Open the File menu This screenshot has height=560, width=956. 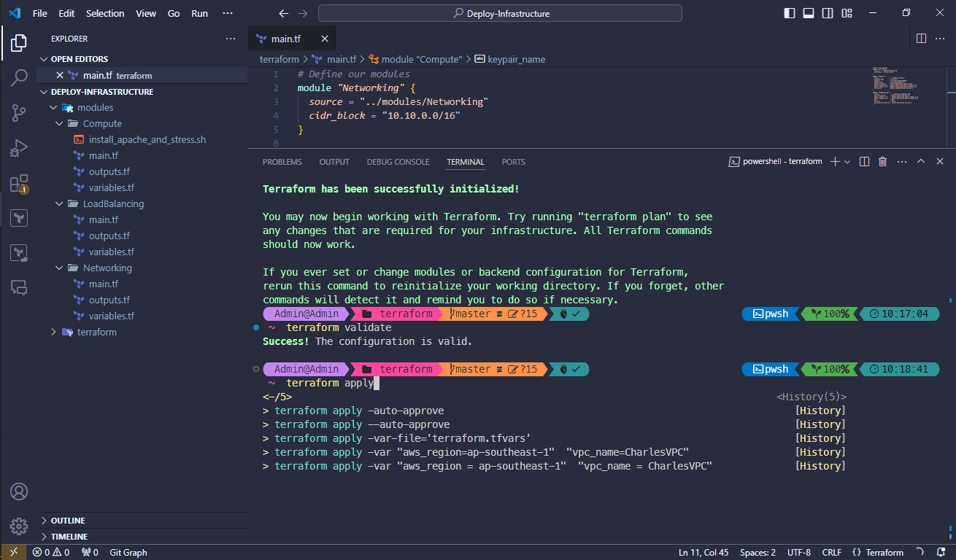point(39,13)
